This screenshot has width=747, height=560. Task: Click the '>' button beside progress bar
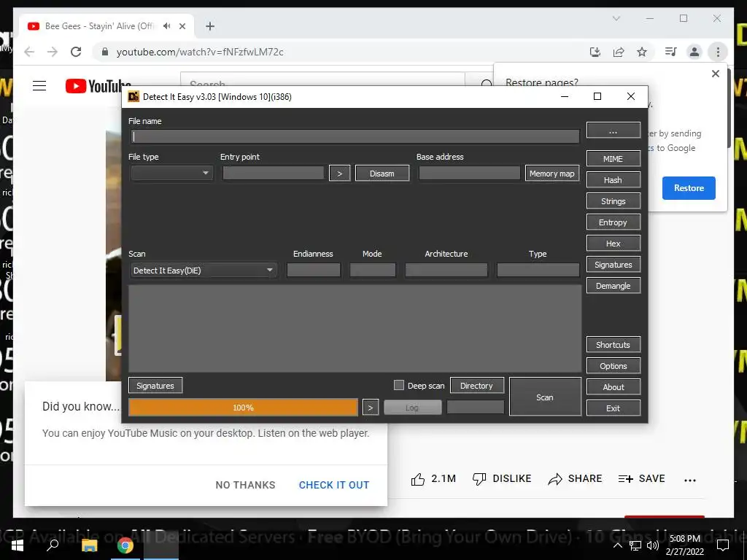click(x=371, y=408)
